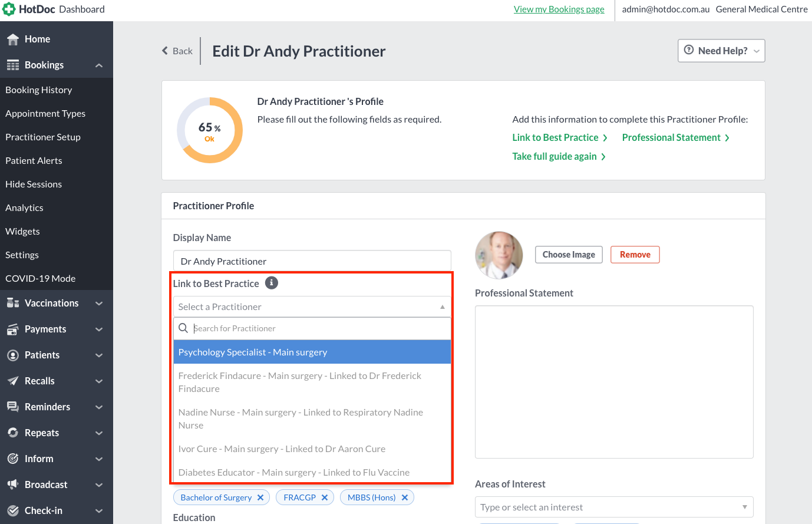812x524 pixels.
Task: Open Widgets in sidebar
Action: [x=22, y=231]
